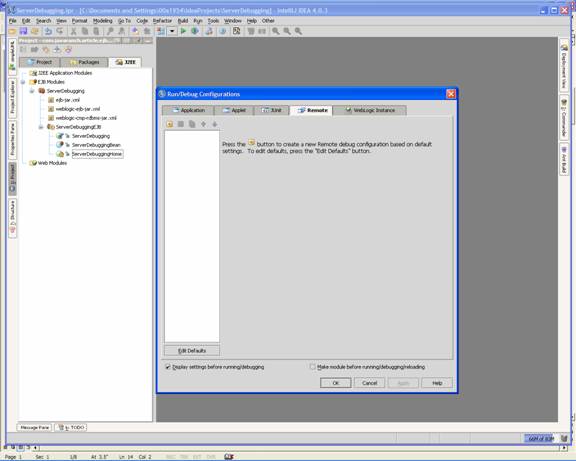Select J2EE Application Modules tree node
The width and height of the screenshot is (576, 461).
coord(65,73)
